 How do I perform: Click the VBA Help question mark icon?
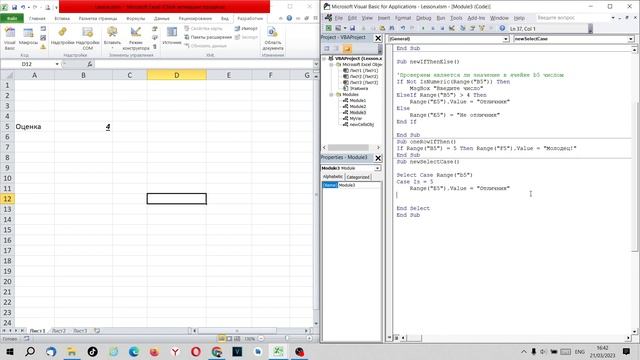pos(502,28)
